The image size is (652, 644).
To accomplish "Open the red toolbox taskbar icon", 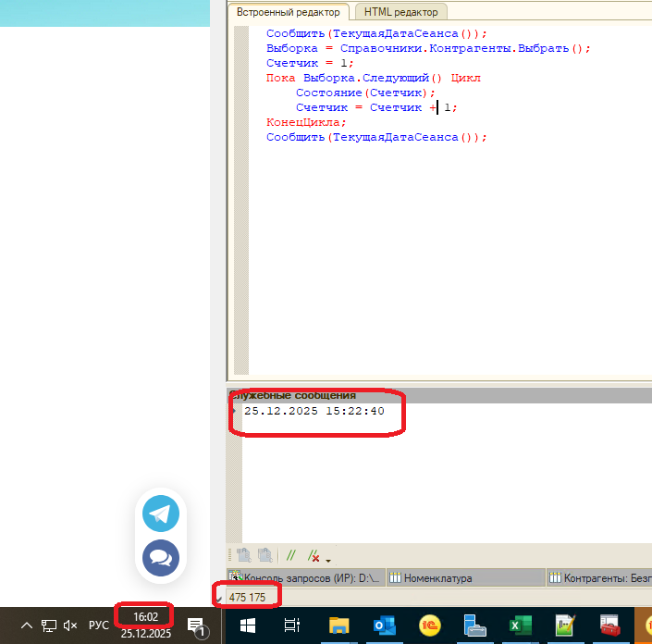I will tap(610, 625).
